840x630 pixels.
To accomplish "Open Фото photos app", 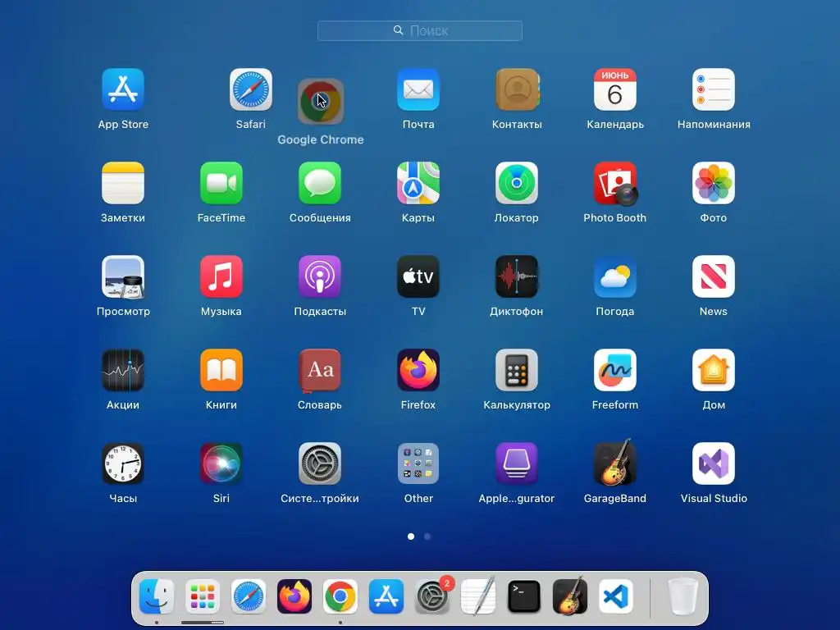I will (714, 183).
